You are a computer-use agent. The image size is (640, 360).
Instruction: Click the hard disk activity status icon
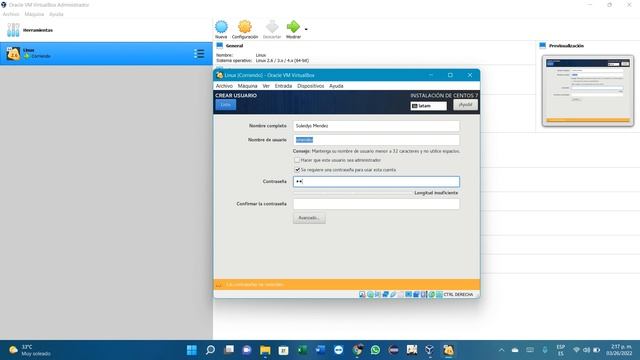click(x=362, y=294)
